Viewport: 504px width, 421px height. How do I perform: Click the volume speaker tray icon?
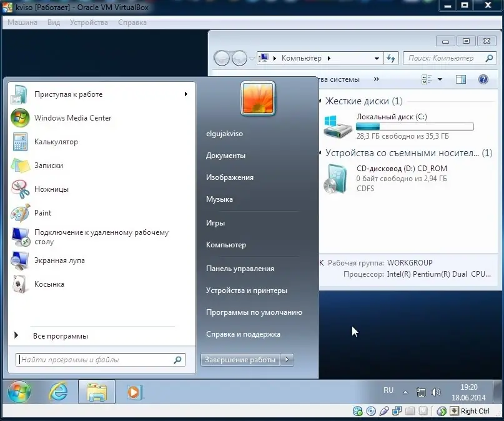435,392
